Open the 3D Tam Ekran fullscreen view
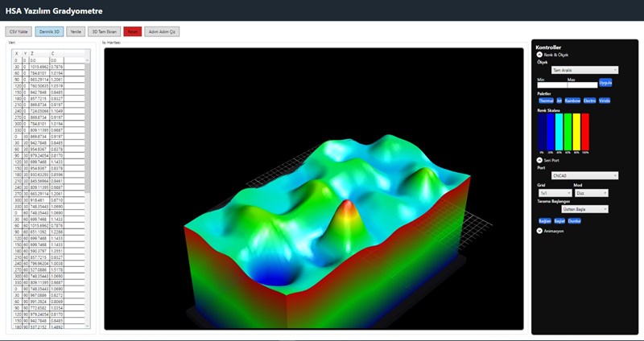 (104, 31)
